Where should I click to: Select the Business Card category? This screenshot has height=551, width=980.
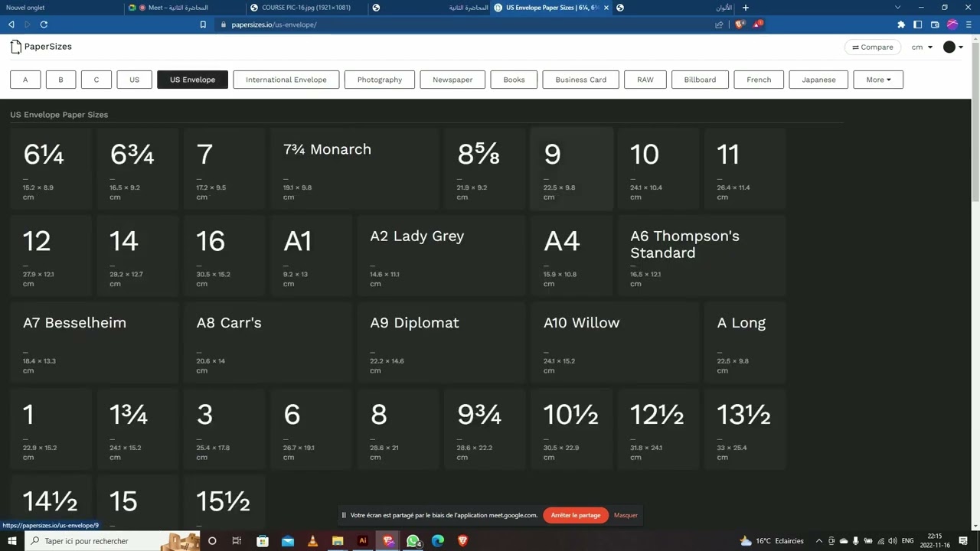(581, 80)
